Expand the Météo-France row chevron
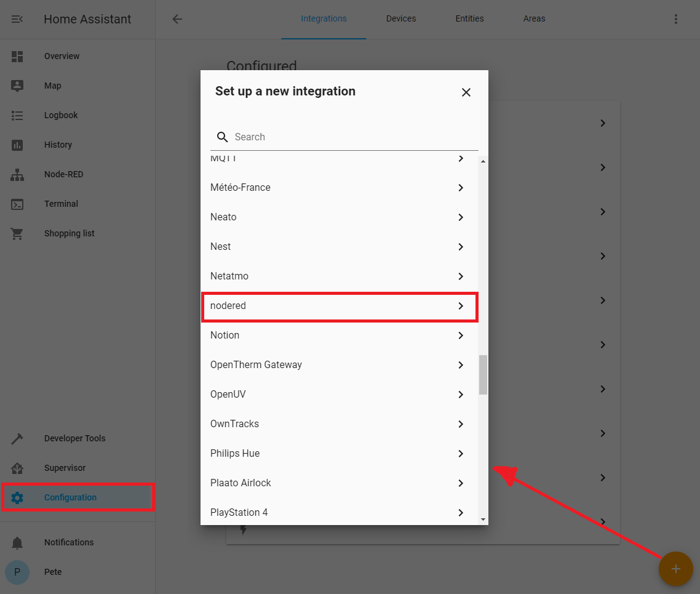The height and width of the screenshot is (594, 700). click(461, 188)
